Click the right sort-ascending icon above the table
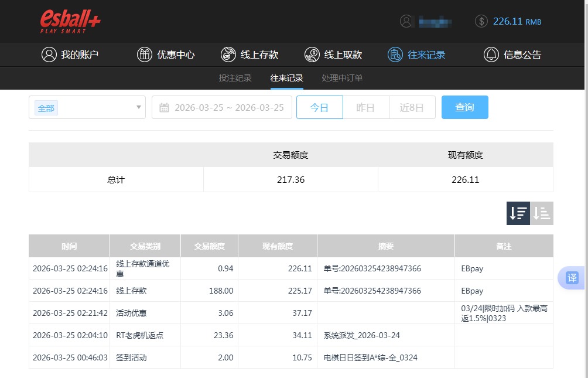The width and height of the screenshot is (588, 378). click(542, 213)
